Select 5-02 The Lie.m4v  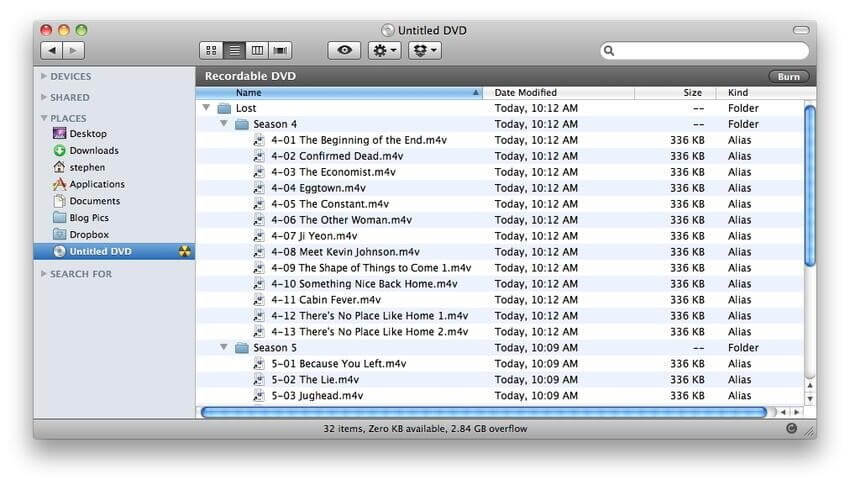point(315,379)
